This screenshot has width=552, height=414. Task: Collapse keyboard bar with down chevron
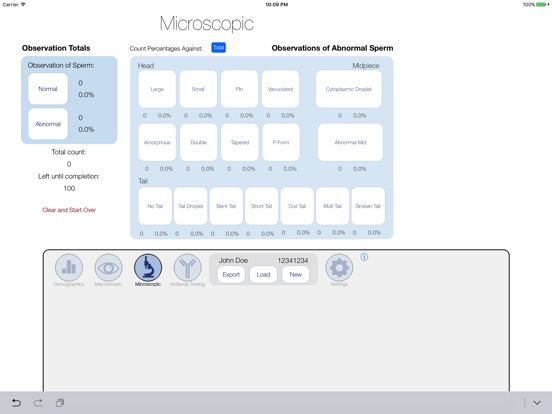click(537, 403)
